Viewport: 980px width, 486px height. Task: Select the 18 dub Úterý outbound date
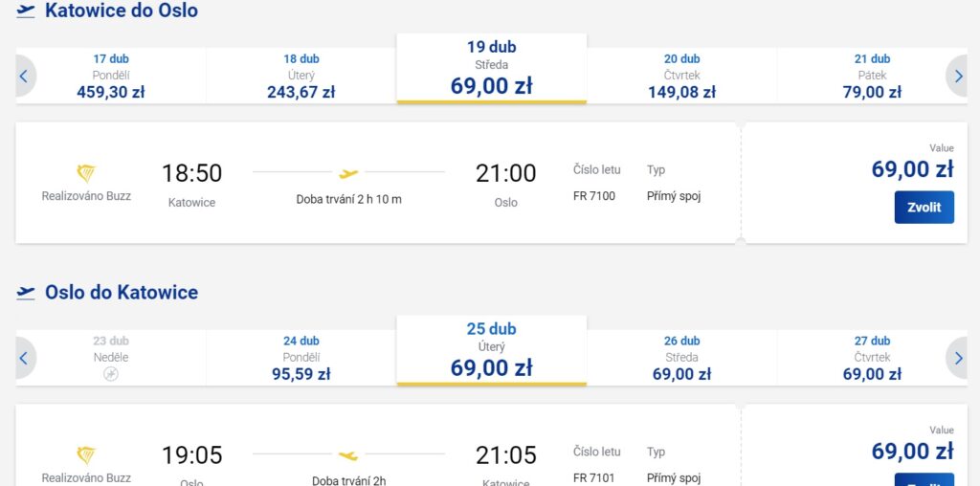click(x=301, y=77)
